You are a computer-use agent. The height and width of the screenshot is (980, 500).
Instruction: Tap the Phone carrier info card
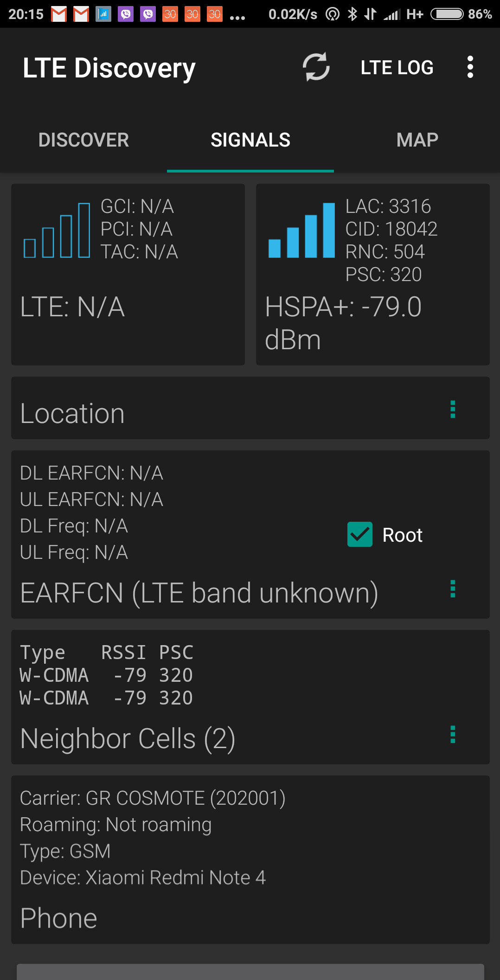(250, 859)
